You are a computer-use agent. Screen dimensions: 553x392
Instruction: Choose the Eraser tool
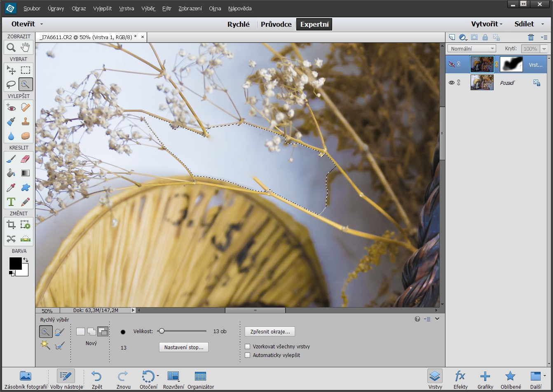[26, 159]
